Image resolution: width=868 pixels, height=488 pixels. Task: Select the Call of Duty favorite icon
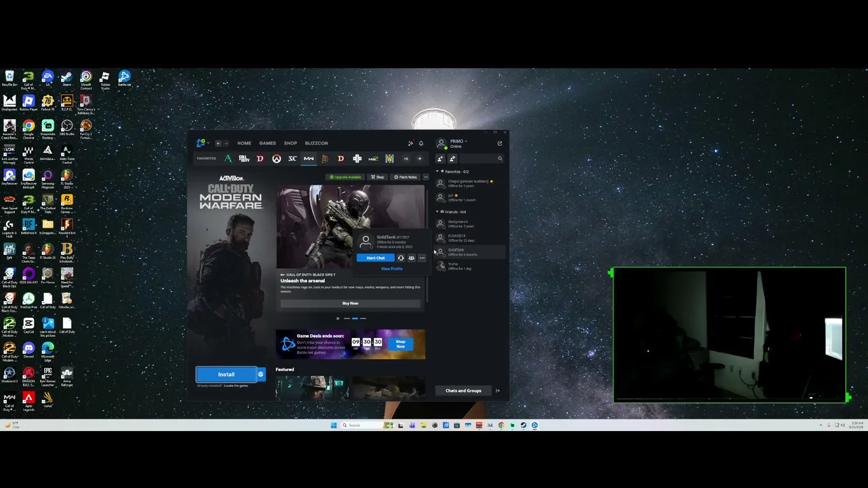point(244,159)
